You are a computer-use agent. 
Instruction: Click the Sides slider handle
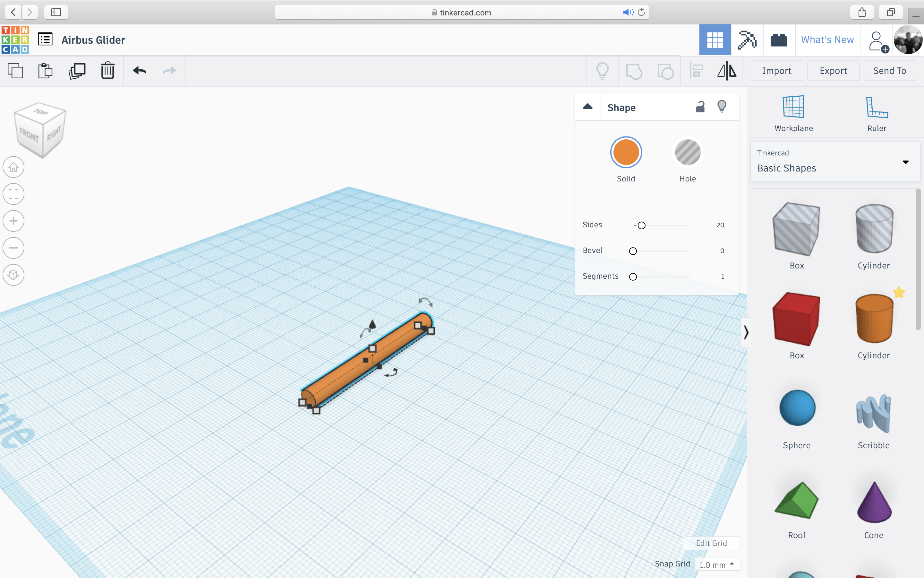point(641,225)
